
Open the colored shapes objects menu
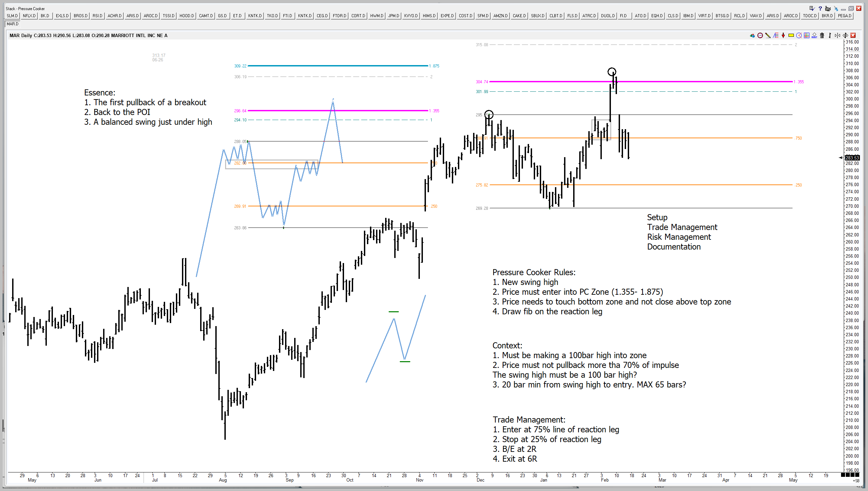point(752,35)
